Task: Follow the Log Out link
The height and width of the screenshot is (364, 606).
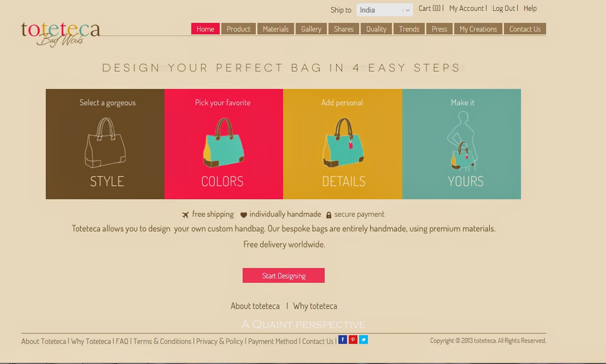Action: click(x=504, y=8)
